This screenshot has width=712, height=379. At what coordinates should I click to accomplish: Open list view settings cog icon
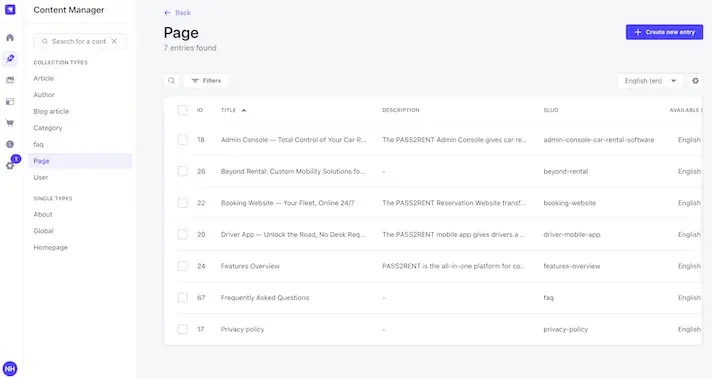pos(695,81)
